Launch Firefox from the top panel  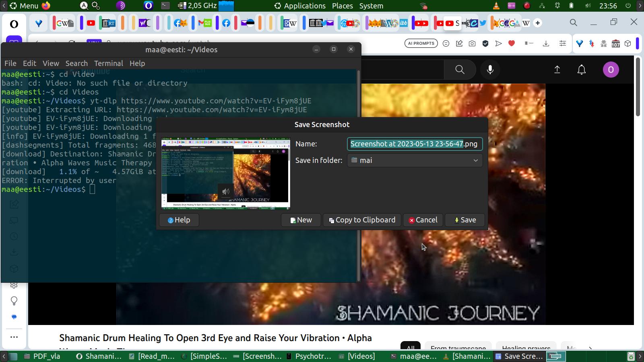point(46,6)
